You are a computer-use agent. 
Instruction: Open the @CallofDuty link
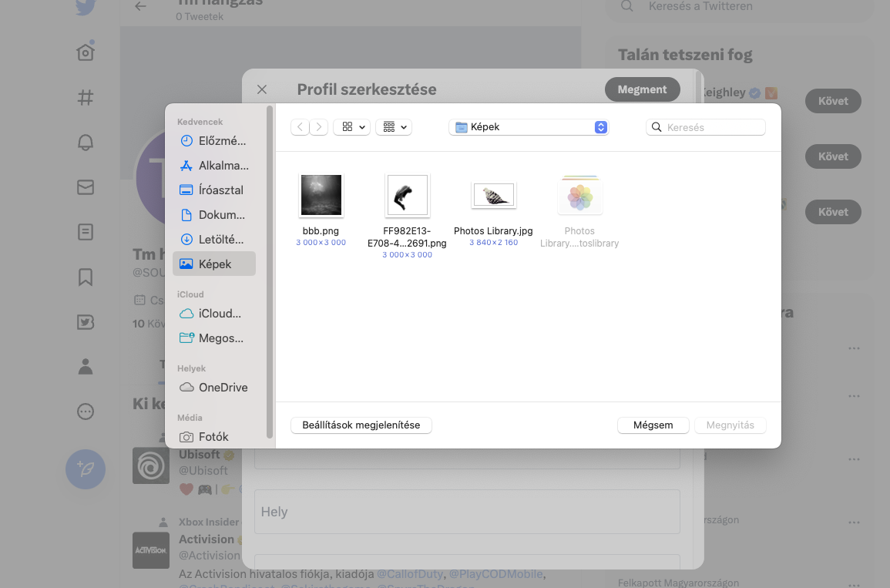(x=410, y=574)
